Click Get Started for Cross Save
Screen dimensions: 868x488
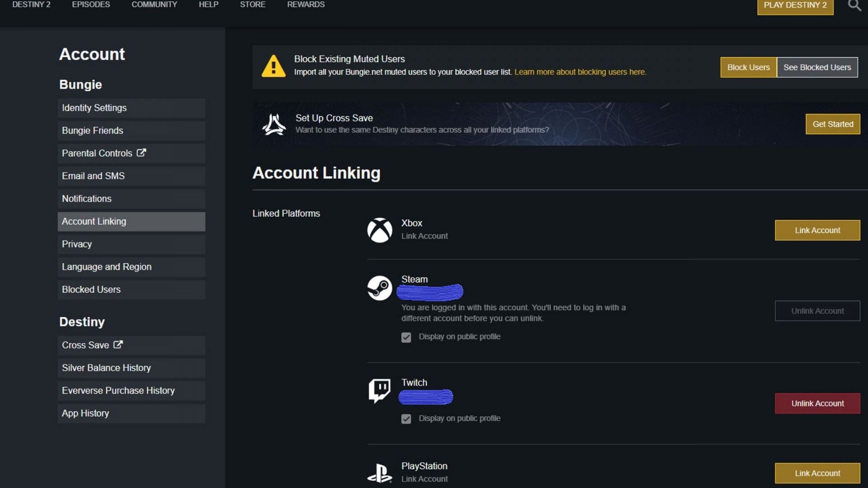[x=833, y=124]
